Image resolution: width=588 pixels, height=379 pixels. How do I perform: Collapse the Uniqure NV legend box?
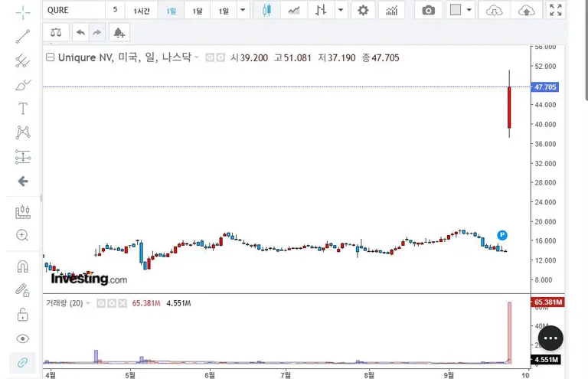[x=51, y=57]
